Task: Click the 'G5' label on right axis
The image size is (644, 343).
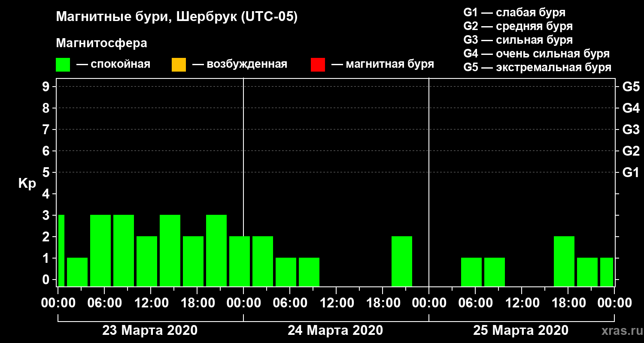Action: click(631, 87)
